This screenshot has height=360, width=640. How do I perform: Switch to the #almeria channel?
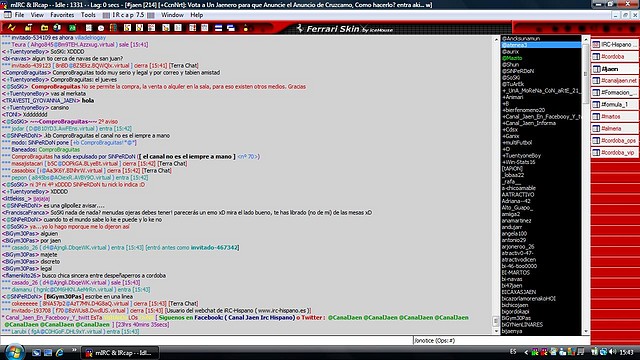pos(615,129)
